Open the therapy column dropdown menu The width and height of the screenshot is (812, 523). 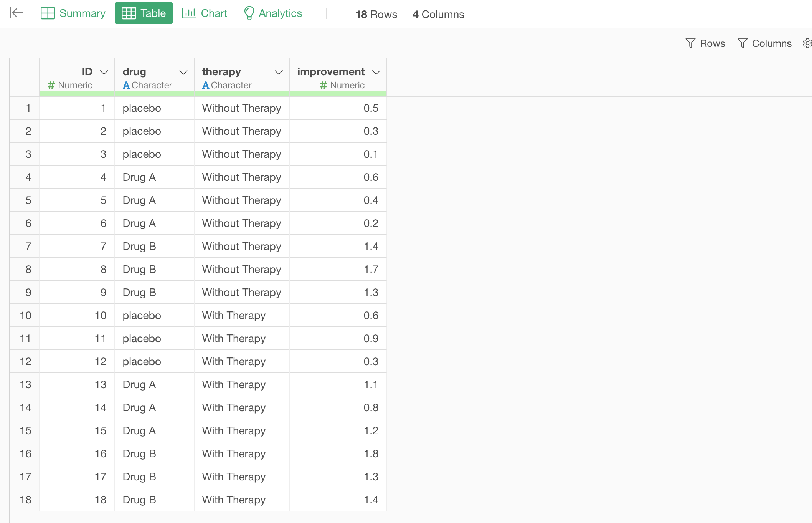coord(279,72)
